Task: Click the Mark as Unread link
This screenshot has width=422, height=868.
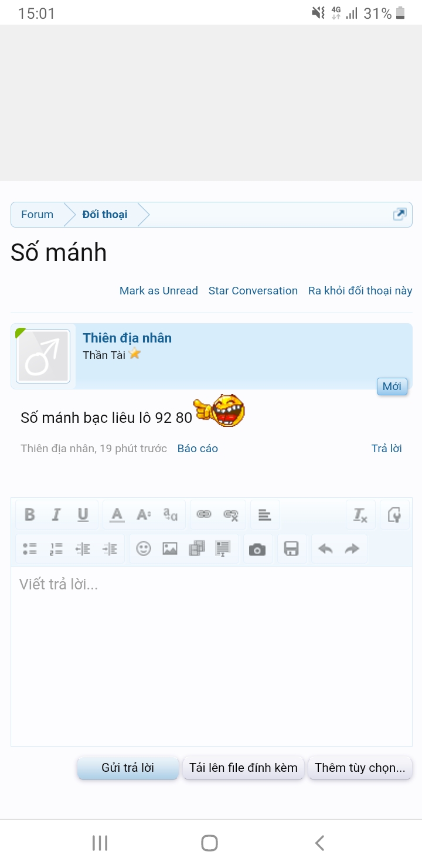Action: click(x=159, y=291)
